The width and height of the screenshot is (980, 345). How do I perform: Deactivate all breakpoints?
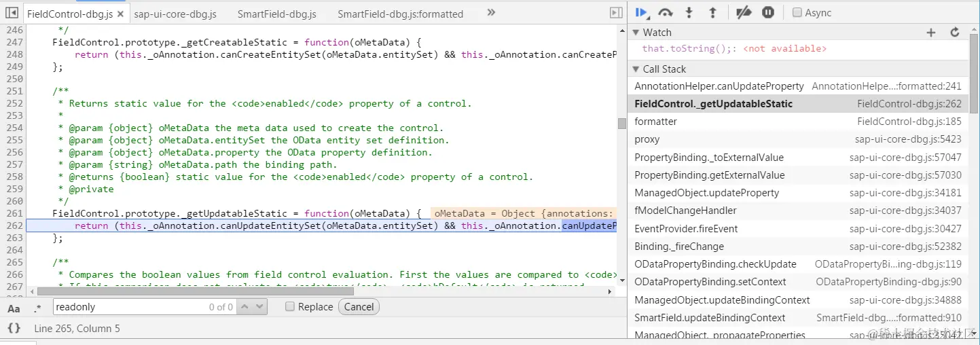tap(744, 12)
